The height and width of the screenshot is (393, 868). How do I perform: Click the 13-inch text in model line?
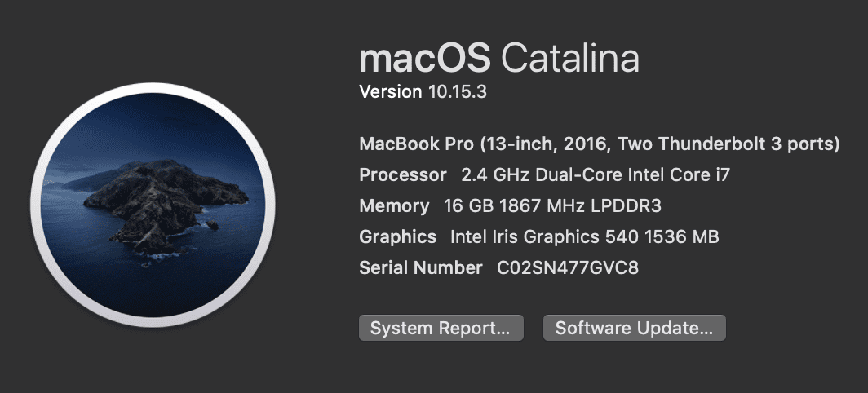coord(521,144)
